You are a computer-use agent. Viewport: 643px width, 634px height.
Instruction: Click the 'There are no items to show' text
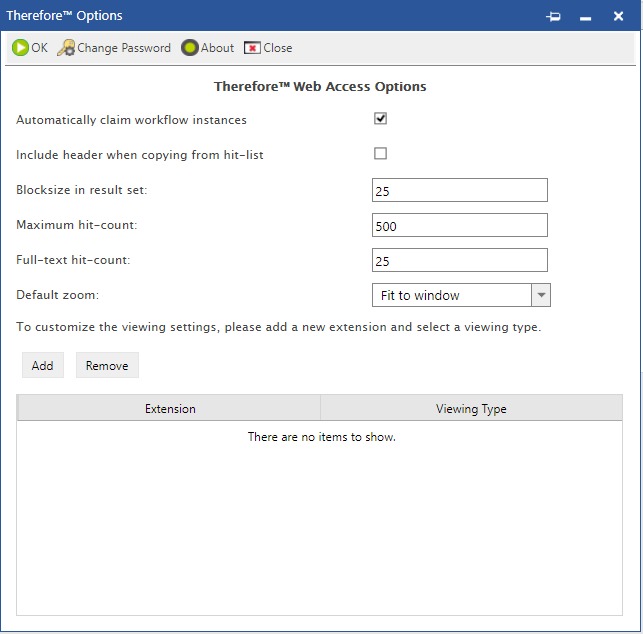[x=322, y=437]
